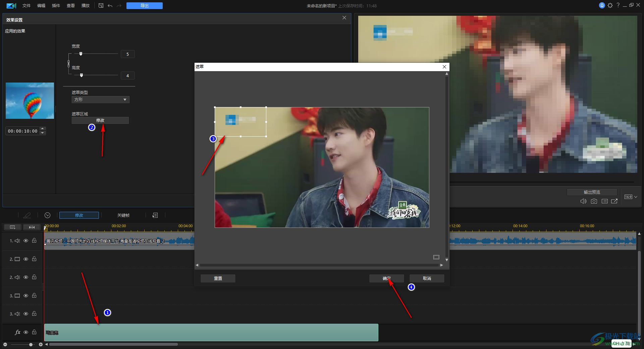
Task: Click the 输出预览 button
Action: [592, 192]
